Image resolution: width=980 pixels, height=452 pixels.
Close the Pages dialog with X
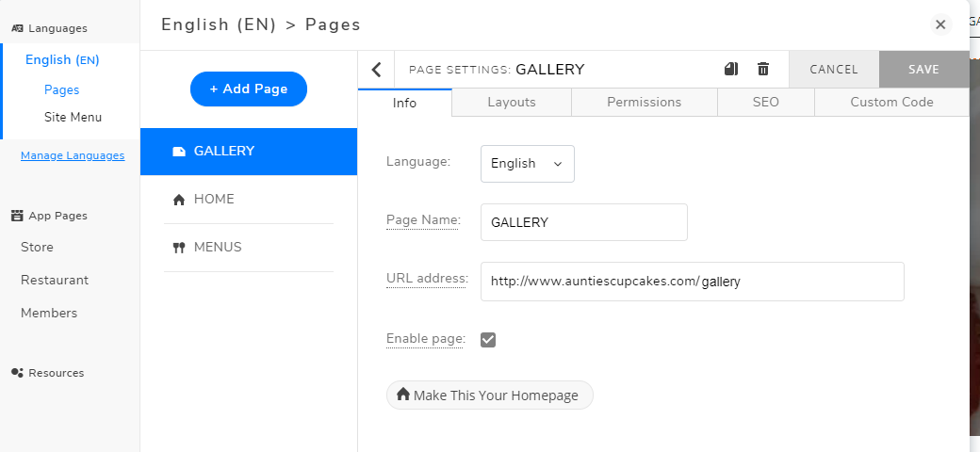click(x=939, y=24)
